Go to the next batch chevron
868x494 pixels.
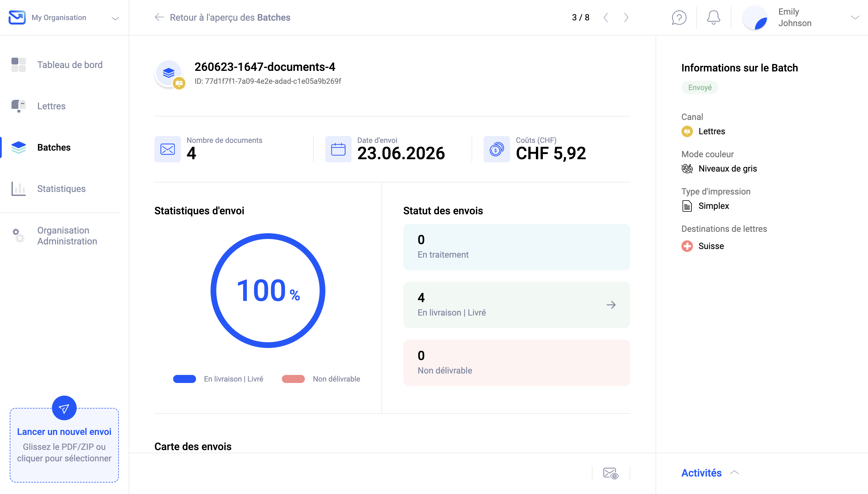pos(626,17)
